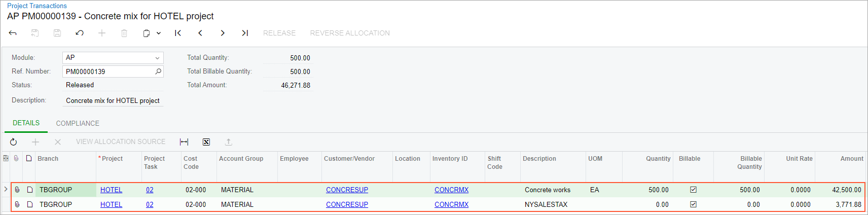Switch to the Compliance tab
The height and width of the screenshot is (215, 868).
[78, 123]
